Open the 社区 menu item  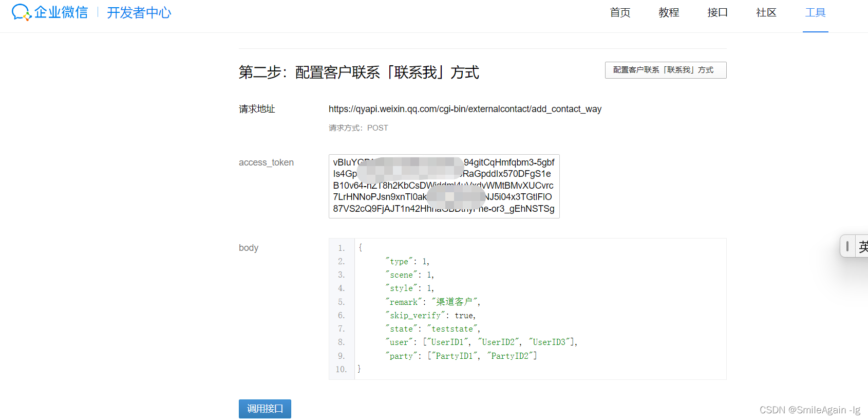click(x=766, y=13)
